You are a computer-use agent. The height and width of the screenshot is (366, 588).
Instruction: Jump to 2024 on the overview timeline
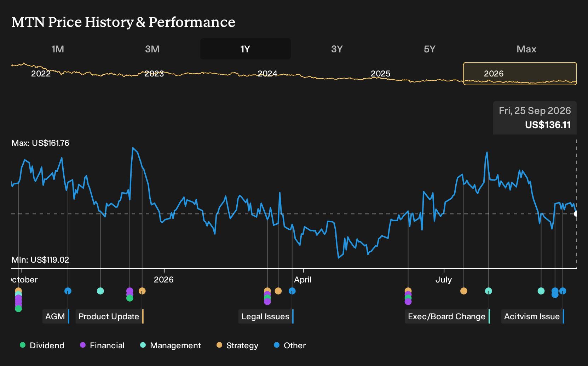coord(267,74)
